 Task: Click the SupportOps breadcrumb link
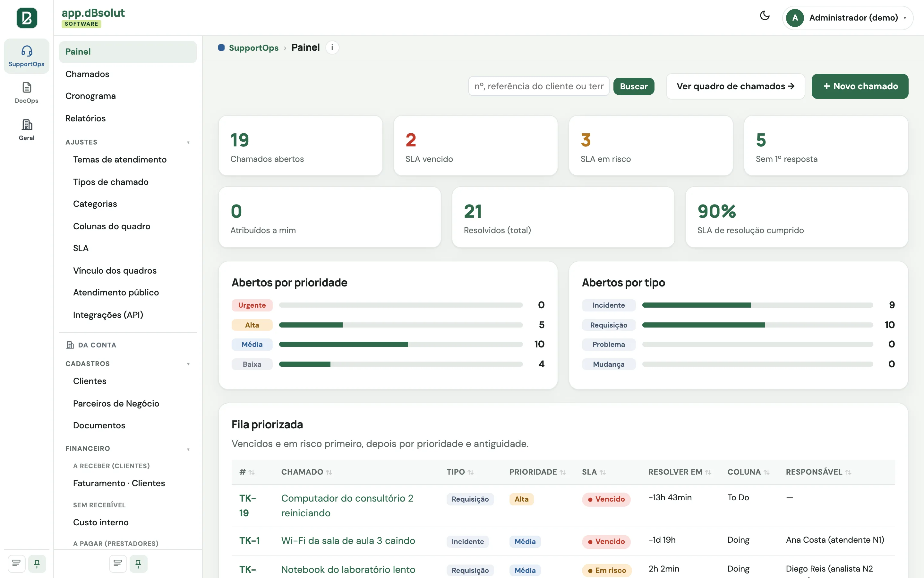pos(253,48)
